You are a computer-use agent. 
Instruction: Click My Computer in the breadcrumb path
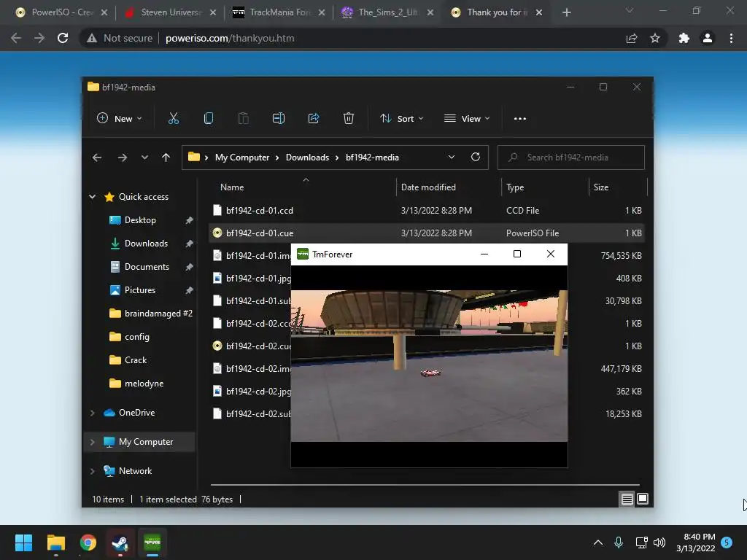pos(242,157)
